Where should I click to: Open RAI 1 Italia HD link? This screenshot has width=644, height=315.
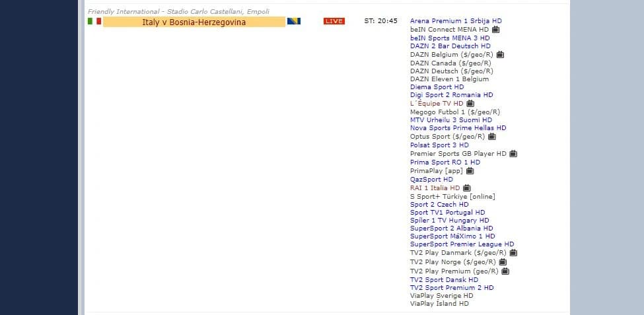[435, 188]
